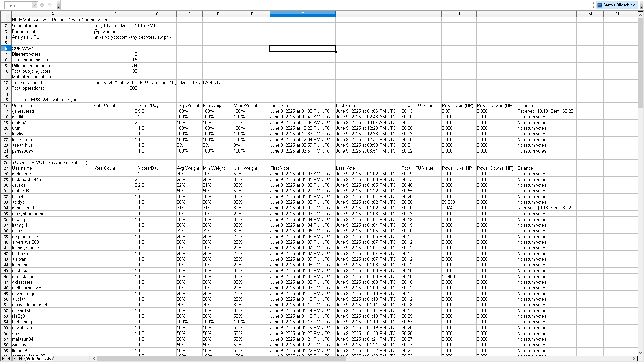The image size is (644, 362).
Task: Select column A header
Action: (52, 14)
